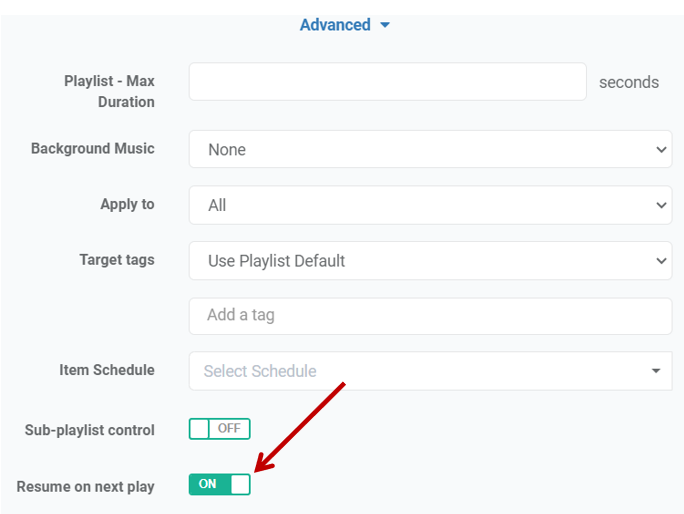Screen dimensions: 684x514
Task: Open the Apply to dropdown
Action: click(430, 205)
